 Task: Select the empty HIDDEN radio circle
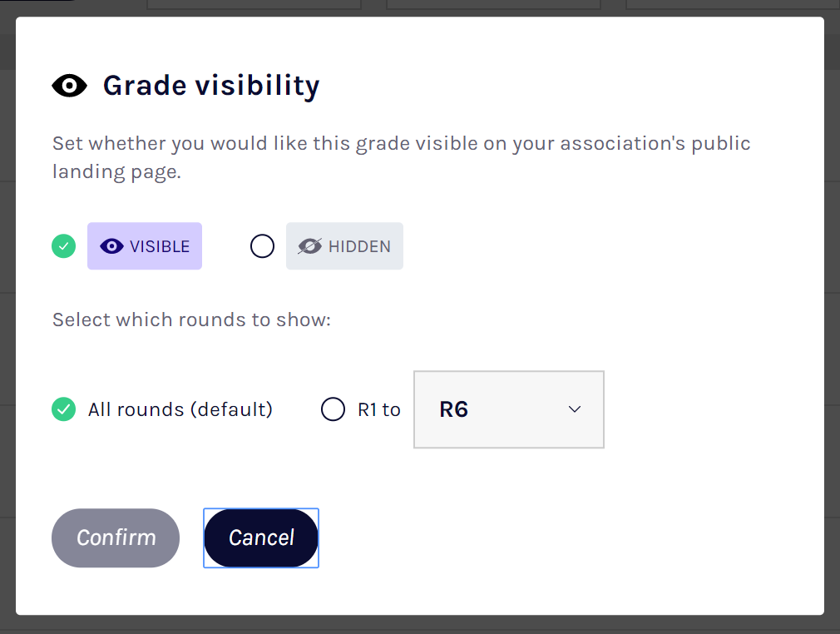(x=262, y=246)
